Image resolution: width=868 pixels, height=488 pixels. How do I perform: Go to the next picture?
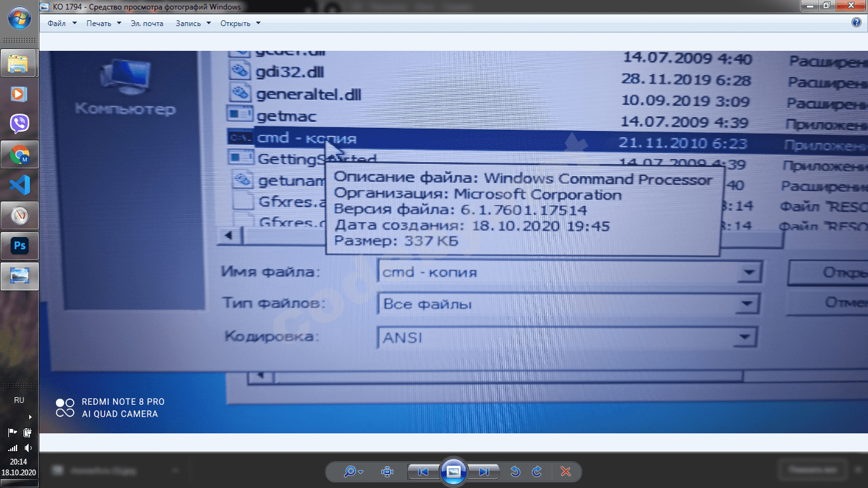tap(485, 471)
